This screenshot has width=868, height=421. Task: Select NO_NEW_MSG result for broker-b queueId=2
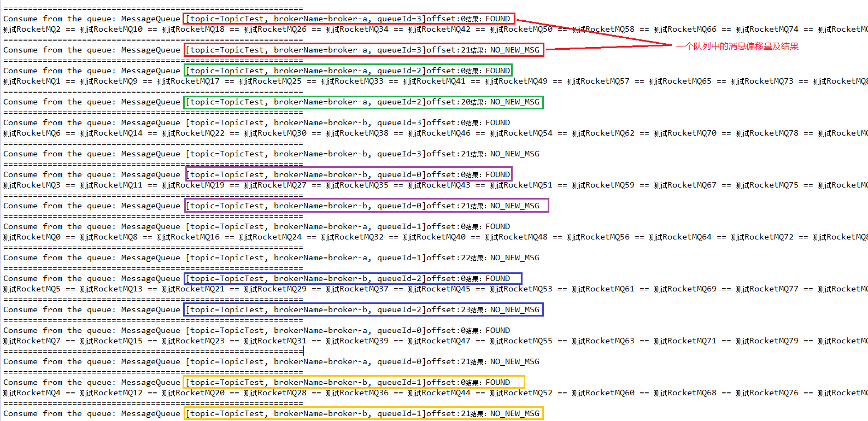pyautogui.click(x=514, y=309)
